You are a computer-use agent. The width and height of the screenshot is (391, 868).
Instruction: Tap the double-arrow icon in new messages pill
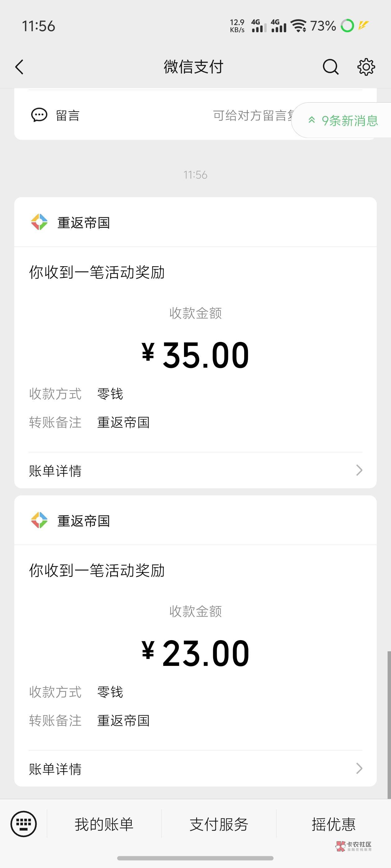point(312,120)
